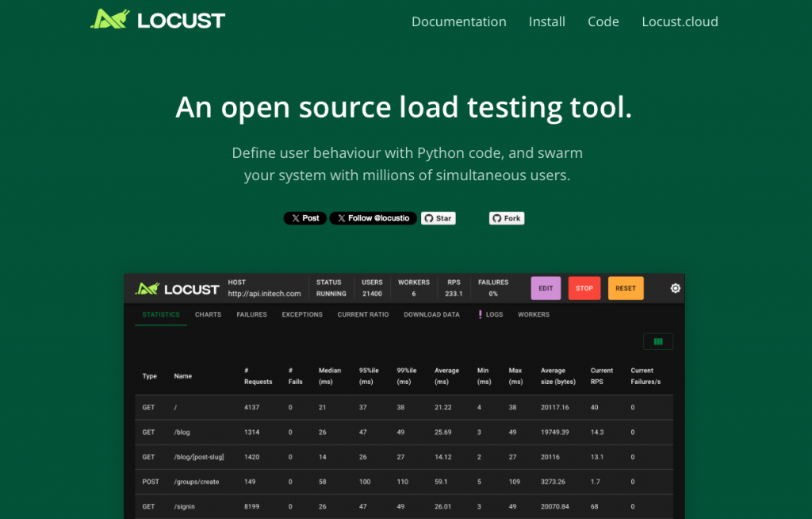Click the X Post button
This screenshot has height=519, width=812.
[305, 218]
